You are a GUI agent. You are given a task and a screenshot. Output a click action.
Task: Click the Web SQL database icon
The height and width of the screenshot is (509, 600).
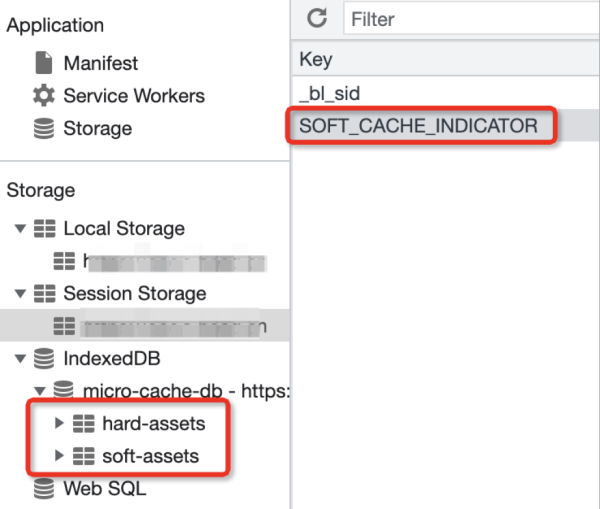44,489
